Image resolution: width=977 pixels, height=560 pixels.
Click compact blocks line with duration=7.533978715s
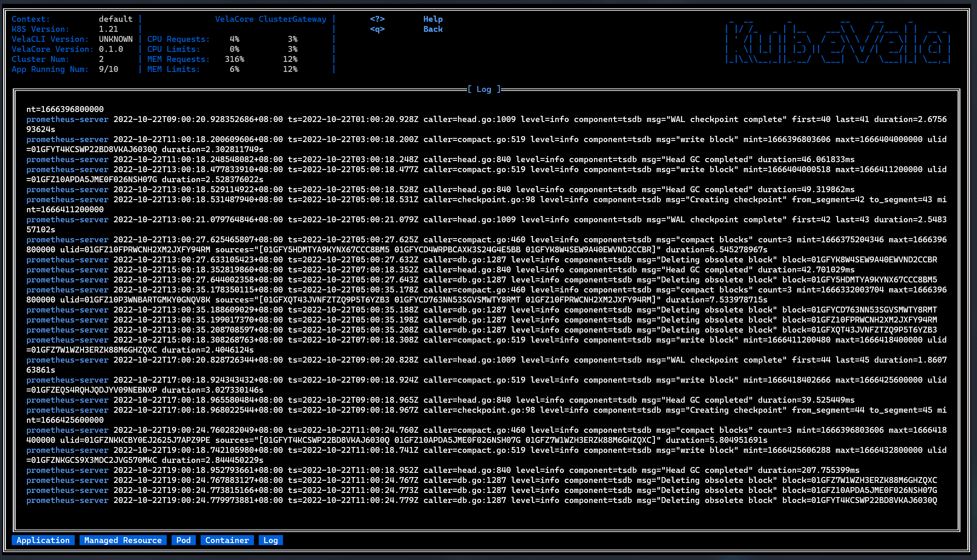[486, 295]
